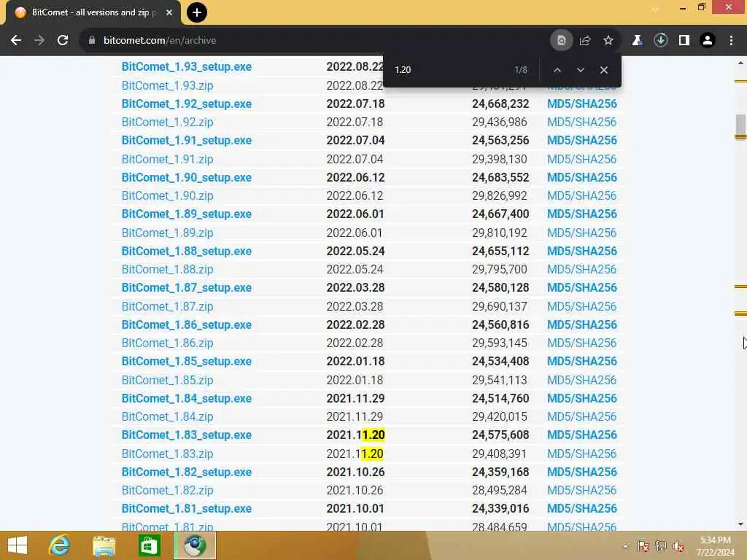747x560 pixels.
Task: Open the Chrome Labs flask icon
Action: [x=637, y=41]
